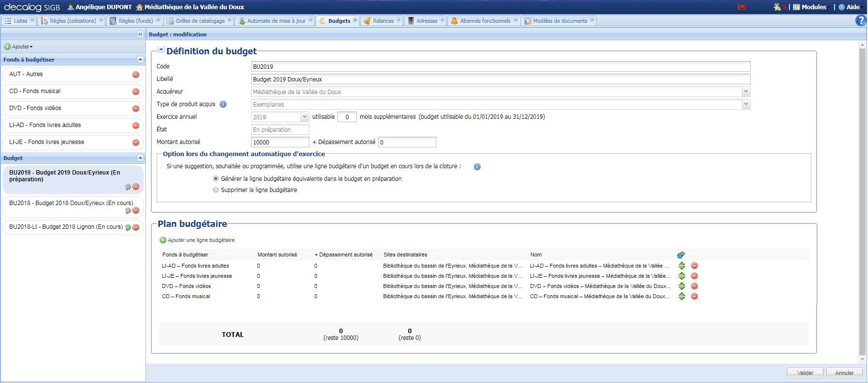Collapse the left sidebar panel
The image size is (868, 383).
click(140, 34)
